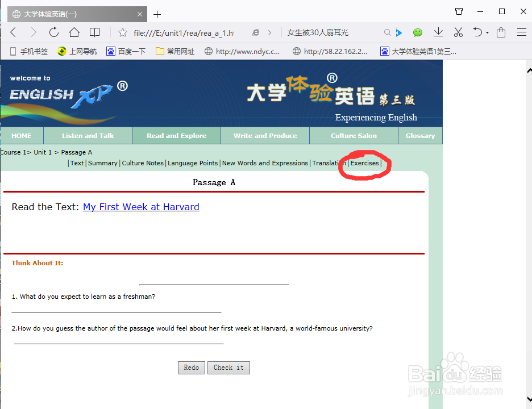Screen dimensions: 532x409
Task: Open the Read and Explore section
Action: point(176,136)
